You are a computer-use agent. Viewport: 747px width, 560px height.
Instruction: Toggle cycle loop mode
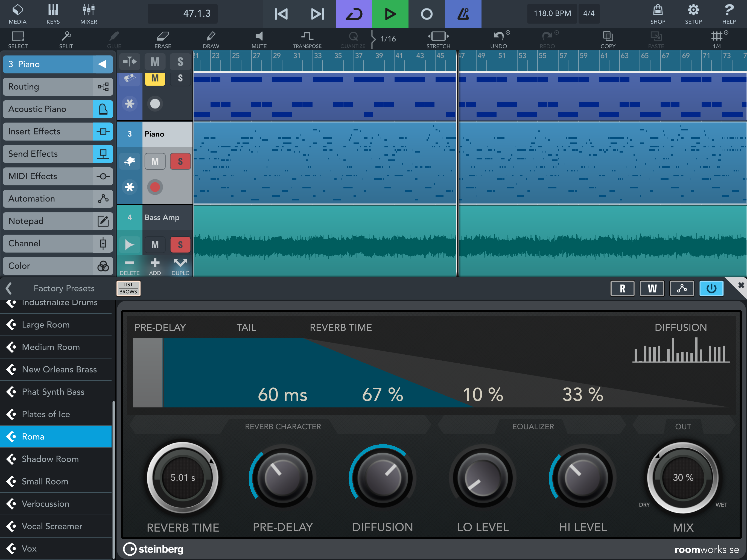[x=354, y=14]
